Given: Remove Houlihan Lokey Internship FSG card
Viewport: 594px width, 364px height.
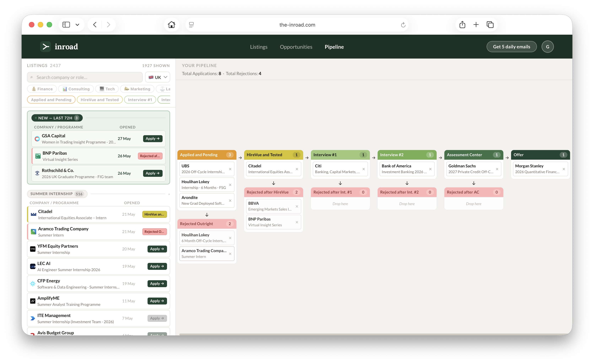Looking at the screenshot, I should 230,185.
